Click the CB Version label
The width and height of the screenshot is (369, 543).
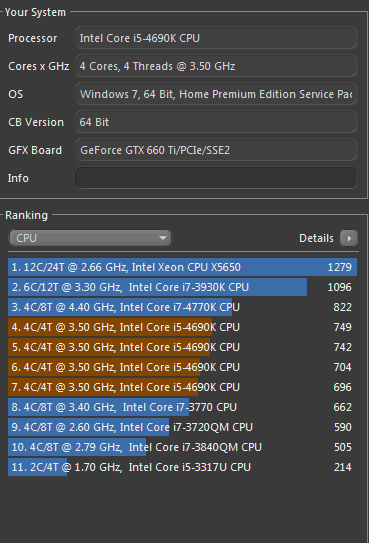coord(36,122)
